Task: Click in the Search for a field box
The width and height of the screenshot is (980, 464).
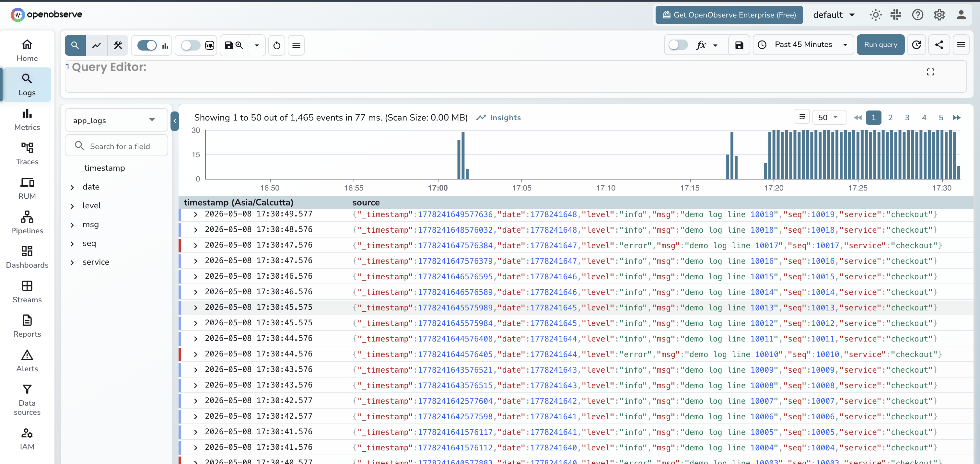Action: tap(116, 146)
